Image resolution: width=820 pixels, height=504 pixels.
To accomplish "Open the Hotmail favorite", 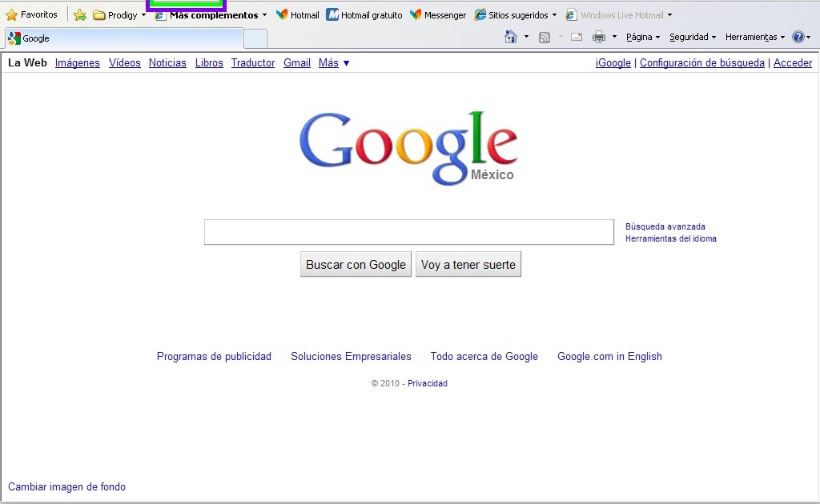I will pos(298,15).
